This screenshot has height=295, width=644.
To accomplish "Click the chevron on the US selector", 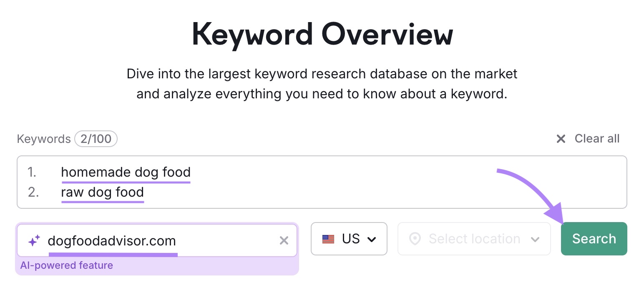I will [372, 239].
